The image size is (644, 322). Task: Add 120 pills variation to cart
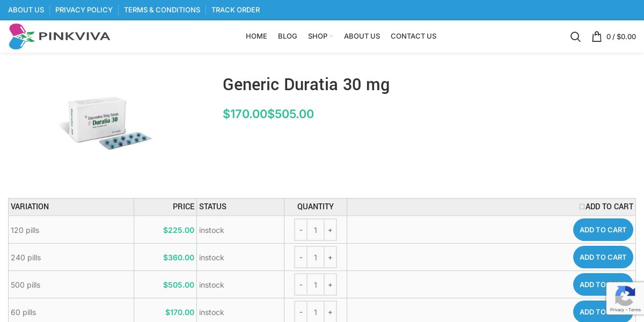coord(603,230)
